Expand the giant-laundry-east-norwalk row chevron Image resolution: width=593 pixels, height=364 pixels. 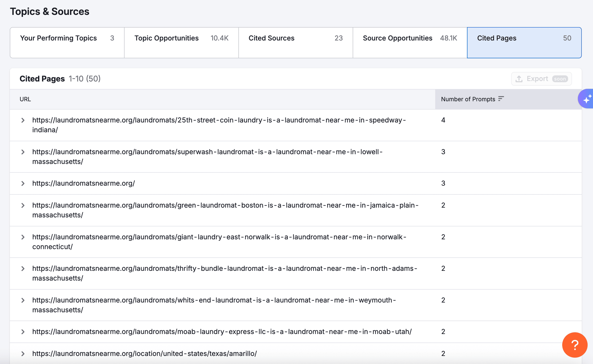point(23,237)
